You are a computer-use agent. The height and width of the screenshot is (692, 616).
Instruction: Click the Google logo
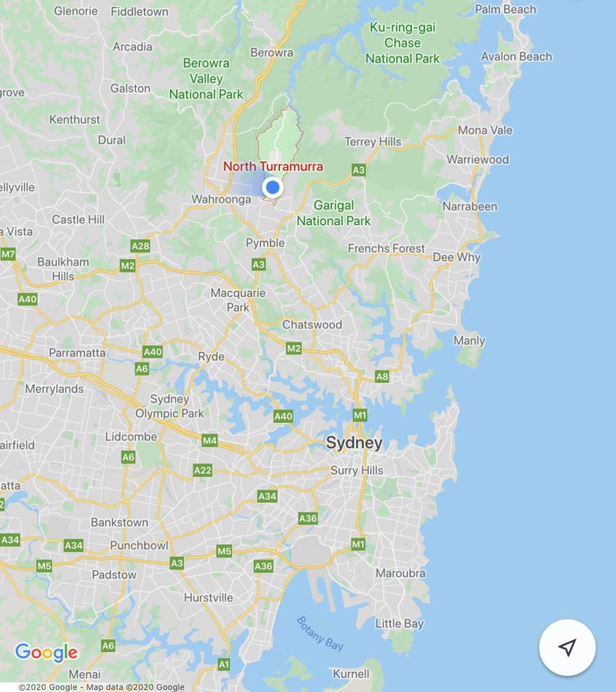click(x=47, y=652)
